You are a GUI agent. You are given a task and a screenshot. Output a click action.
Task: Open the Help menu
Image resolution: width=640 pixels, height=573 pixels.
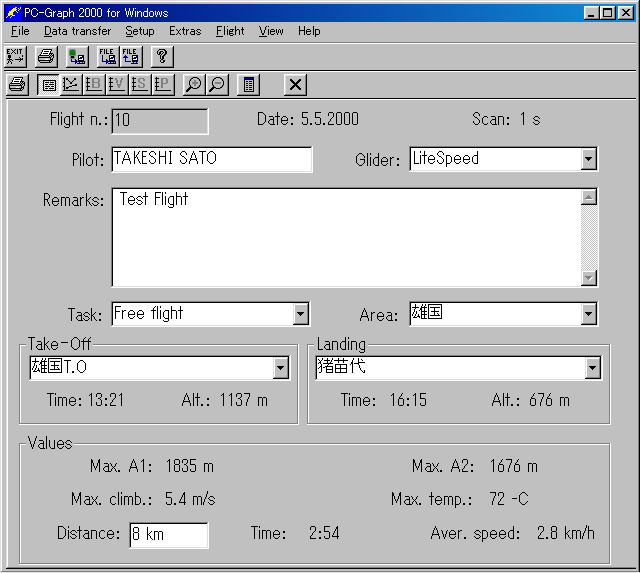click(x=309, y=31)
